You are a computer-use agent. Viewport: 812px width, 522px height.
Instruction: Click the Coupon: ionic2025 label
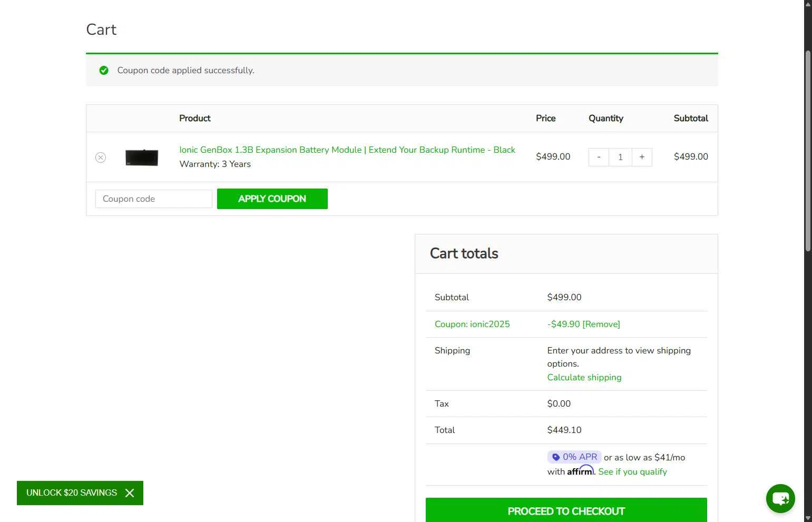point(472,324)
